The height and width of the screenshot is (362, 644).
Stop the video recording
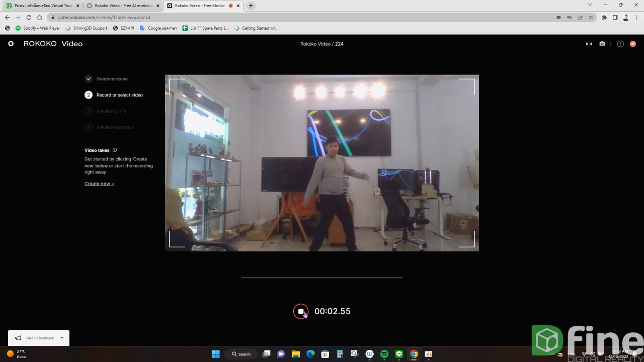pyautogui.click(x=301, y=311)
